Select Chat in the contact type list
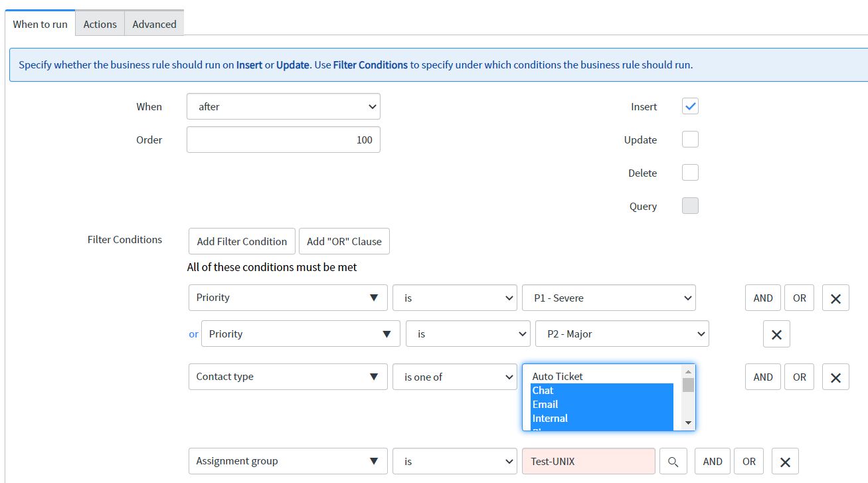The image size is (868, 483). tap(602, 390)
